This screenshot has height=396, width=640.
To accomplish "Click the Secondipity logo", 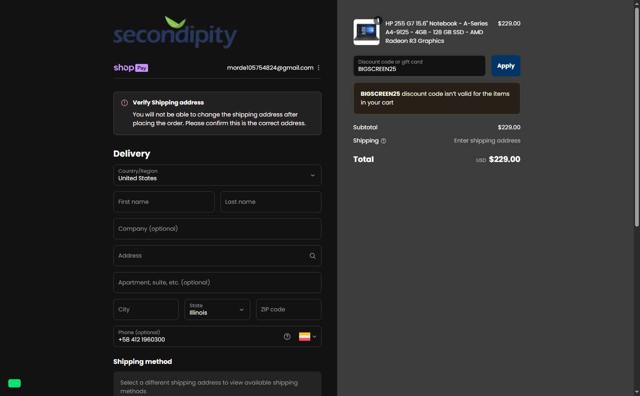I will point(175,32).
